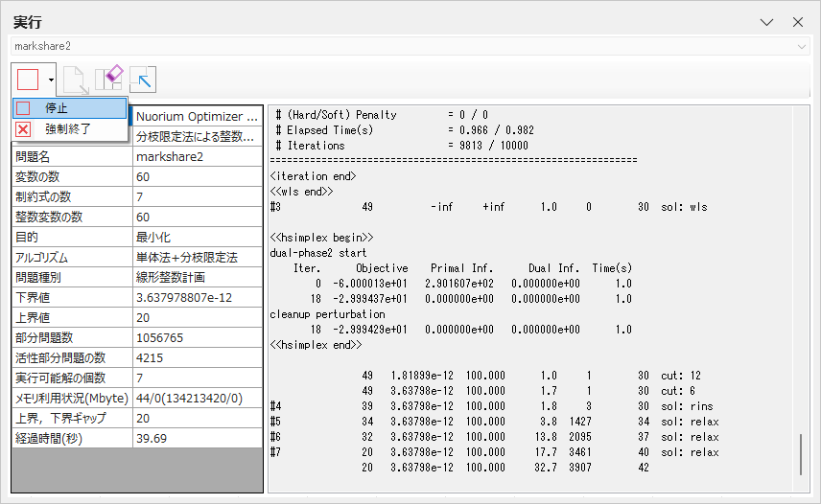Select the 経過時間(秒) label cell
821x504 pixels.
click(x=72, y=438)
